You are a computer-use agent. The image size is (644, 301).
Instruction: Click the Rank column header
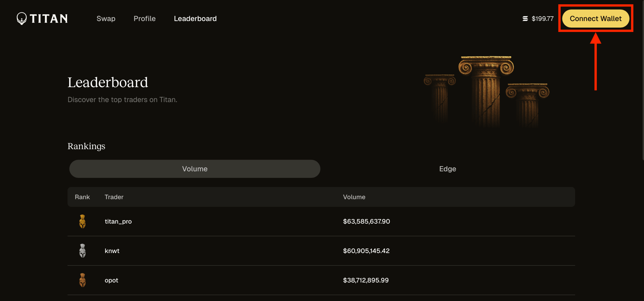[x=82, y=197]
